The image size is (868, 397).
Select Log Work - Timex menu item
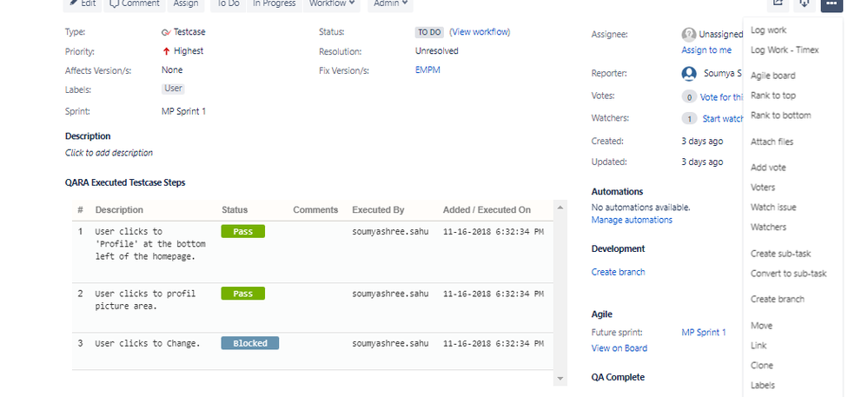coord(785,50)
